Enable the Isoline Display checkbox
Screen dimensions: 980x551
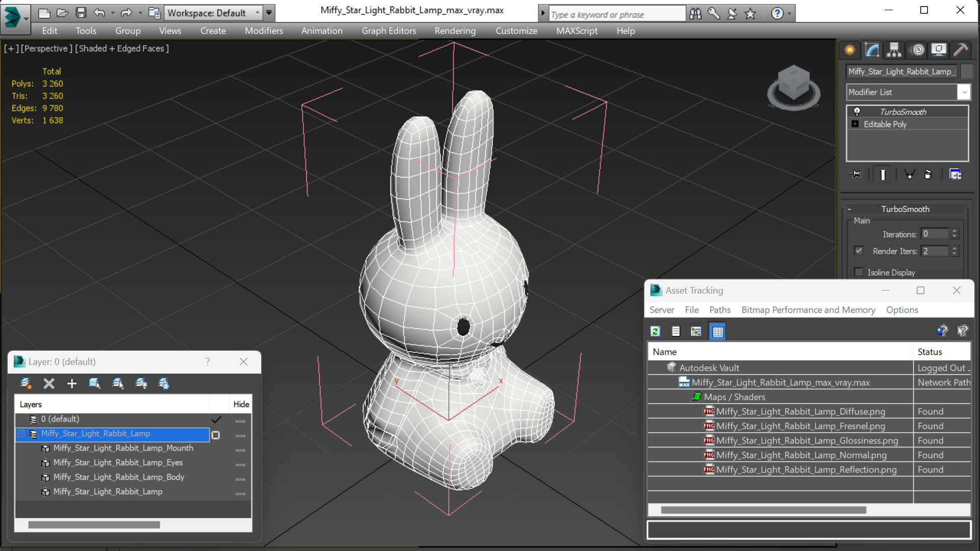click(x=859, y=272)
